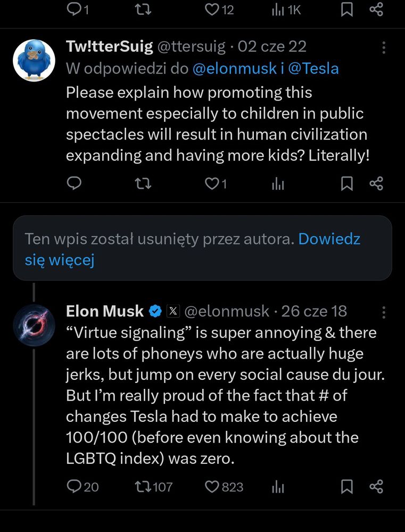Viewport: 405px width, 532px height.
Task: Open the @elonmusk mention link
Action: click(x=234, y=69)
